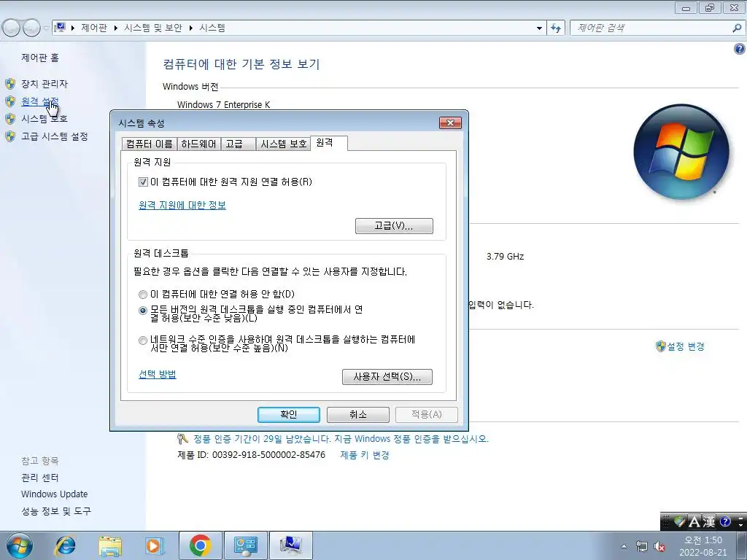Expand arrow after 제어판 breadcrumb

click(x=116, y=28)
